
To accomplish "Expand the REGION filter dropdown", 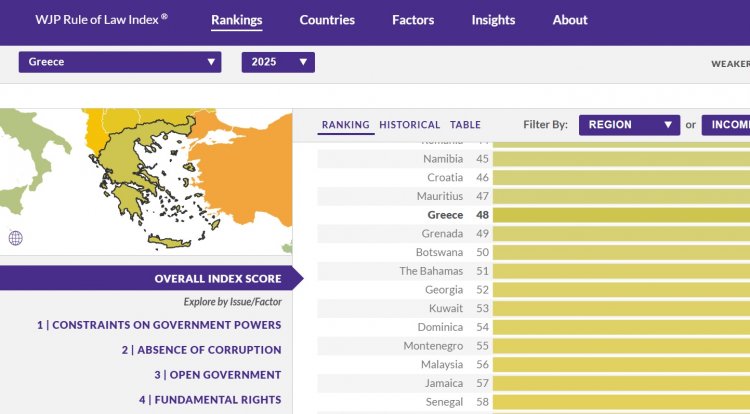I will pyautogui.click(x=629, y=125).
